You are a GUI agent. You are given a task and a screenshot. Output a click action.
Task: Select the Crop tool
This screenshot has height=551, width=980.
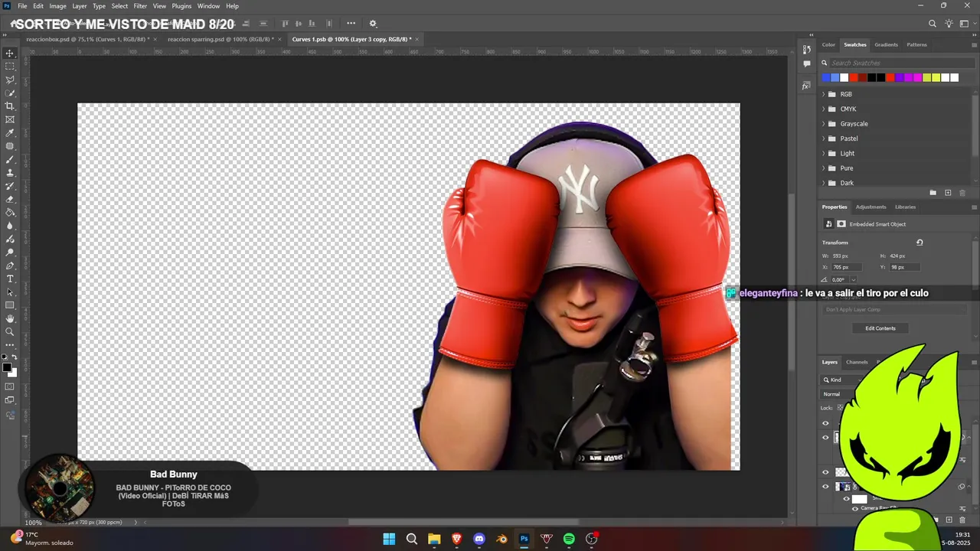[10, 106]
